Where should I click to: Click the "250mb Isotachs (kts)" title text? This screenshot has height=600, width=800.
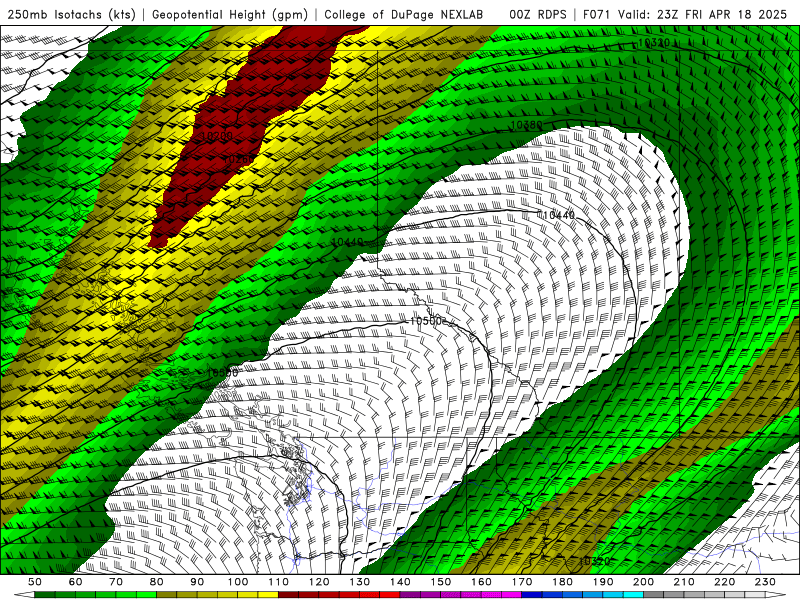[71, 14]
